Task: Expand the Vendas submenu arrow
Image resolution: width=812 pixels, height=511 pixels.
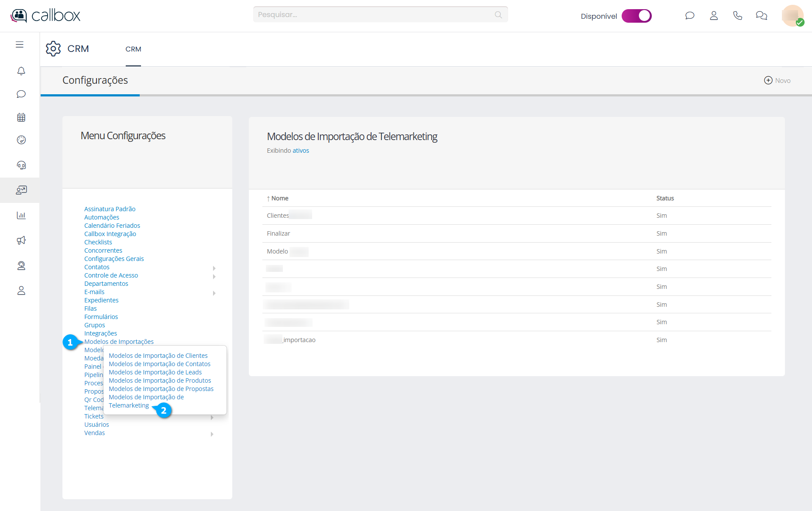Action: 212,434
